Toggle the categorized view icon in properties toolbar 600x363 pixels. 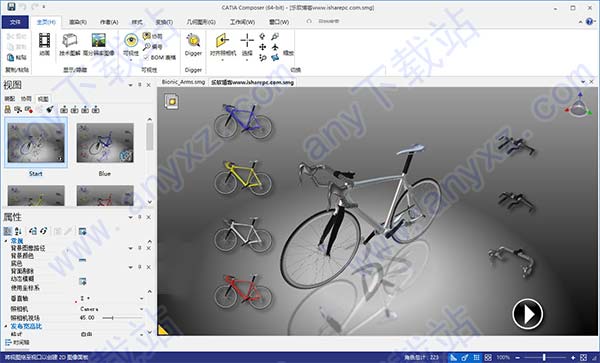pyautogui.click(x=8, y=231)
